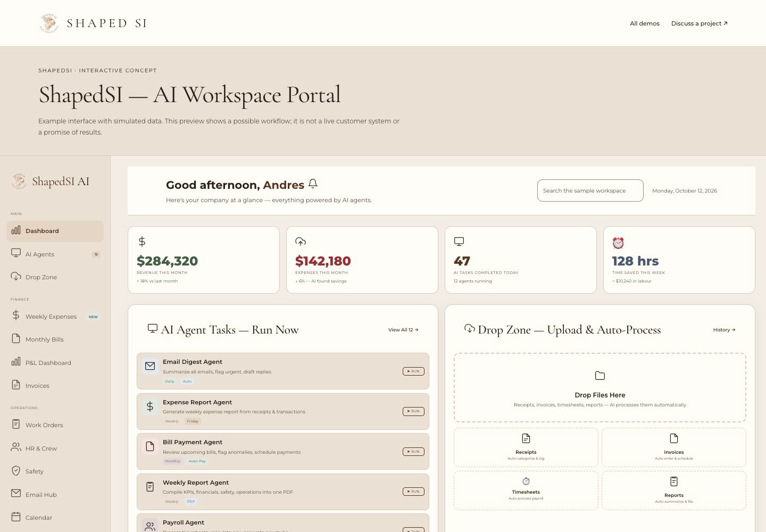Run the Email Digest Agent
Image resolution: width=766 pixels, height=532 pixels.
pyautogui.click(x=413, y=371)
